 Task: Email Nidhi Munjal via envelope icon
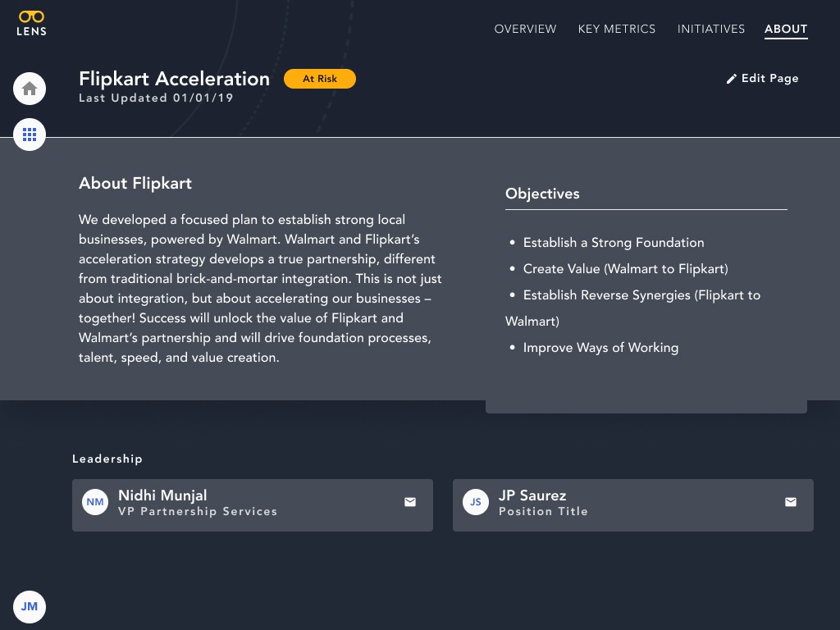(x=410, y=502)
